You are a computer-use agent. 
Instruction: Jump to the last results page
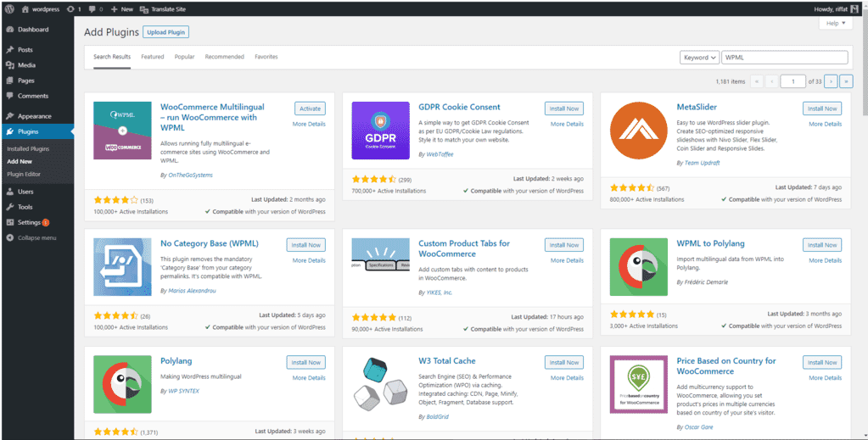click(846, 81)
